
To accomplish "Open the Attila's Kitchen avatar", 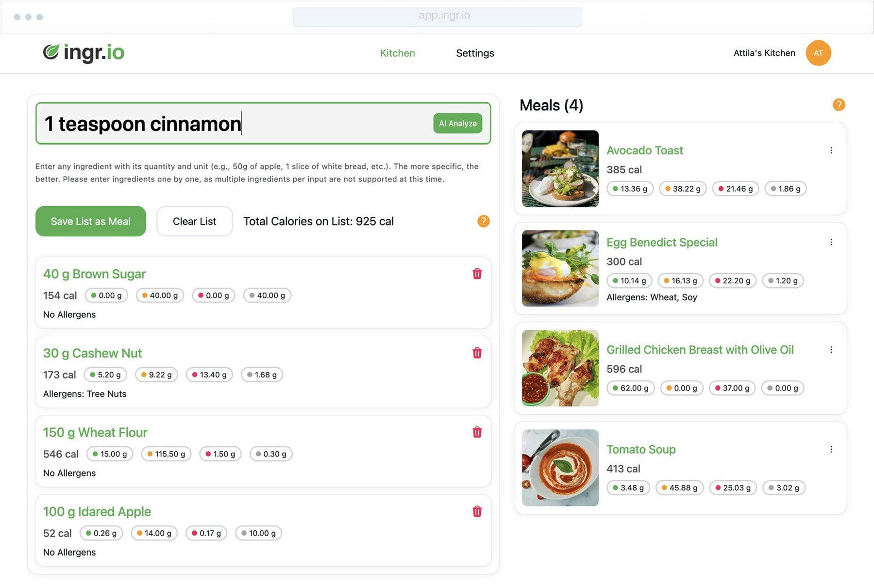I will click(818, 53).
